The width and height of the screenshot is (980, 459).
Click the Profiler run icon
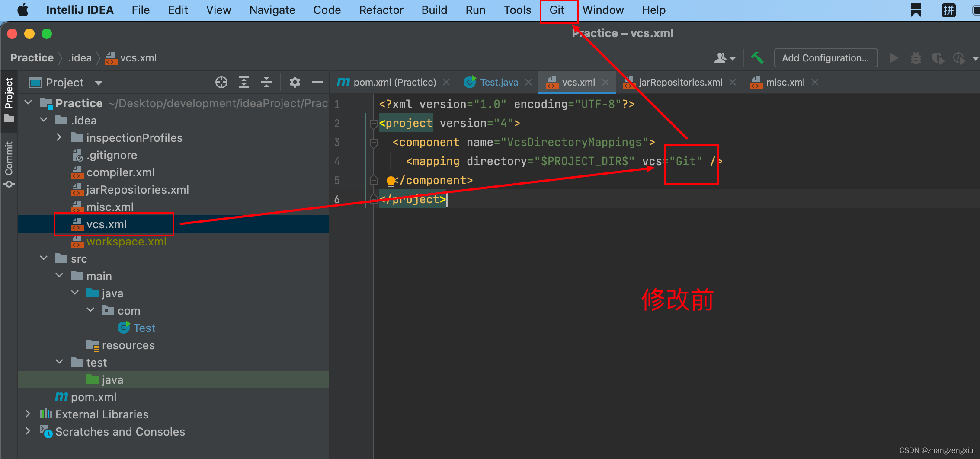(x=959, y=58)
